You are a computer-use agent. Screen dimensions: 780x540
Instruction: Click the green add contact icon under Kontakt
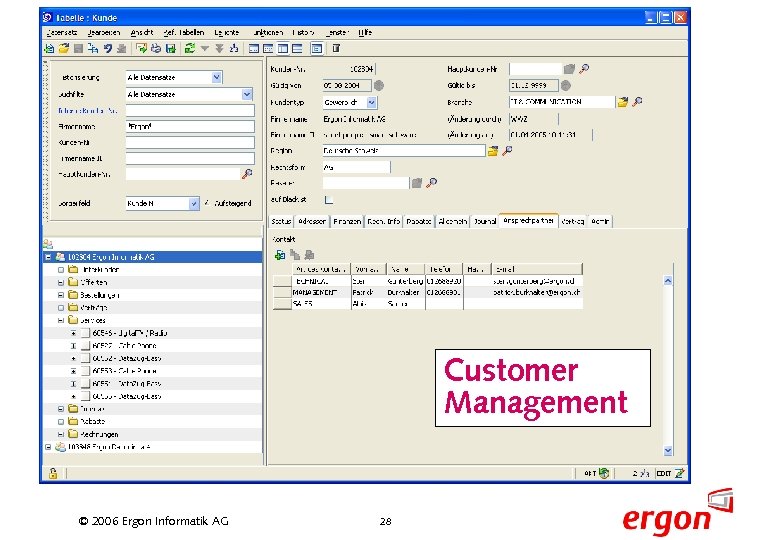pyautogui.click(x=280, y=255)
